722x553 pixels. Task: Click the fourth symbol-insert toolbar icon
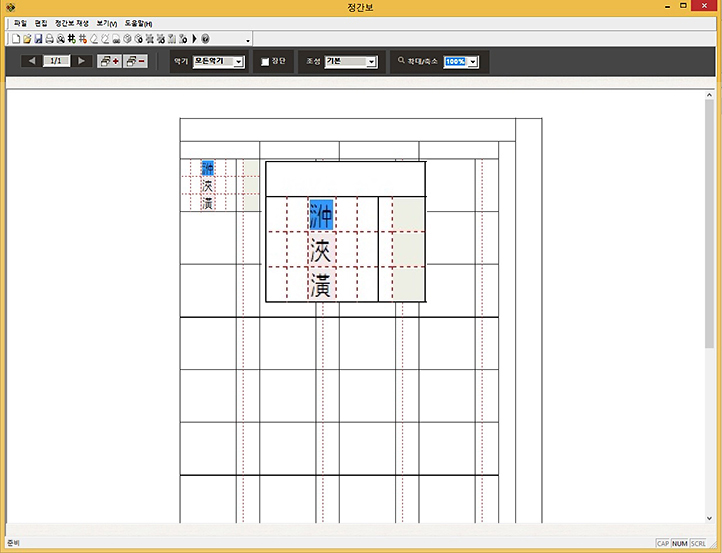click(x=183, y=39)
